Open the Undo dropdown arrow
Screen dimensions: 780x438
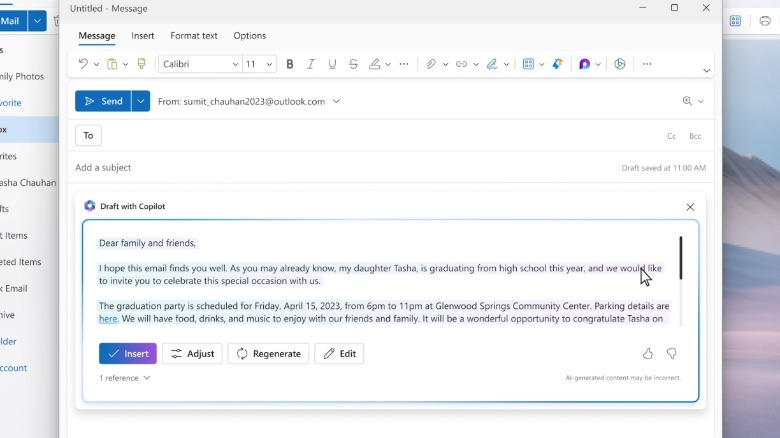[x=97, y=64]
